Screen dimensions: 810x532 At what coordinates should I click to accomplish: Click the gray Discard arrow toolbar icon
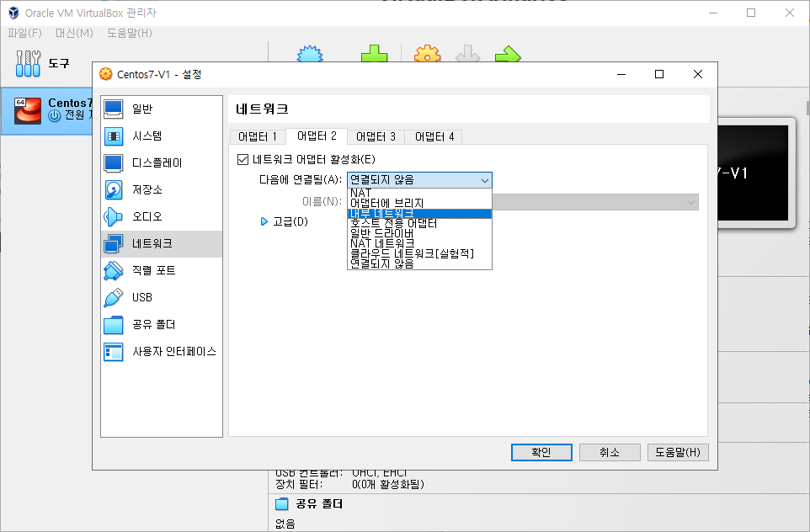pyautogui.click(x=468, y=54)
